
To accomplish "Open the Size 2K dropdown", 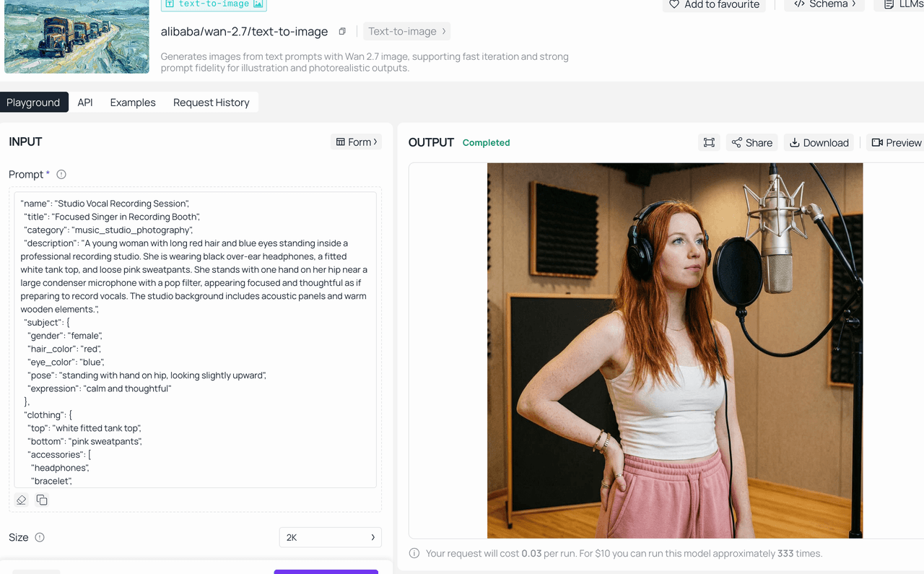I will click(330, 537).
